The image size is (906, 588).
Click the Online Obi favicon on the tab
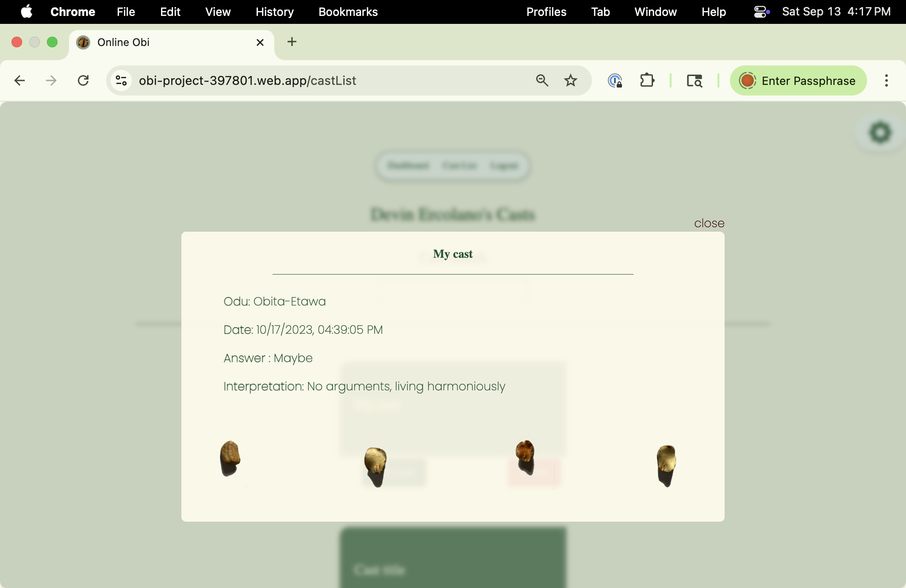(x=83, y=42)
